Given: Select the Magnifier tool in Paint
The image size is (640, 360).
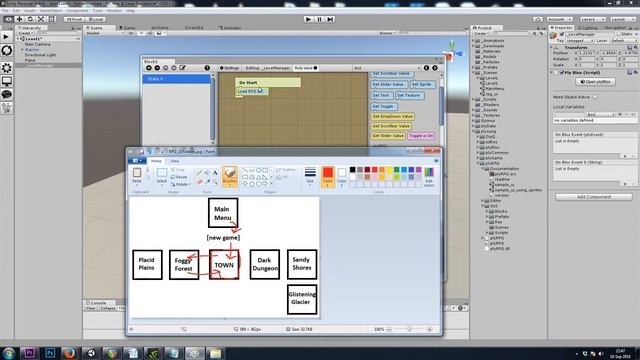Looking at the screenshot, I should (215, 182).
